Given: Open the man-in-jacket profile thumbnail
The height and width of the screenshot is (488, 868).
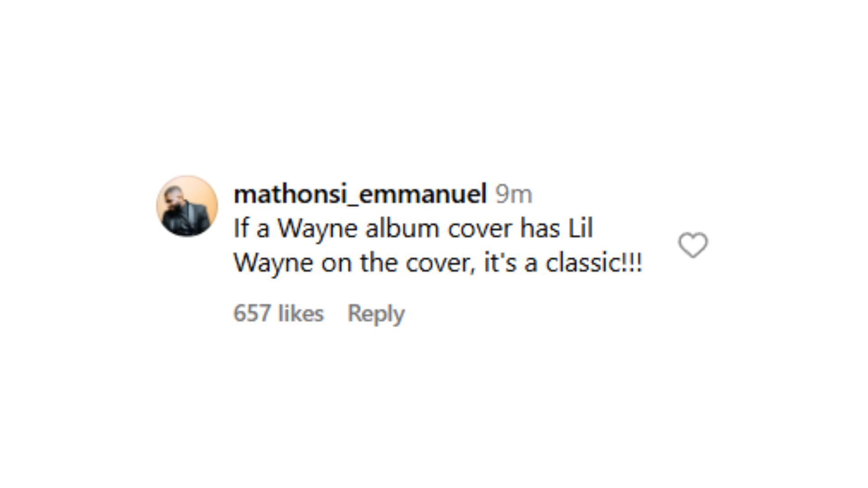Looking at the screenshot, I should 187,206.
